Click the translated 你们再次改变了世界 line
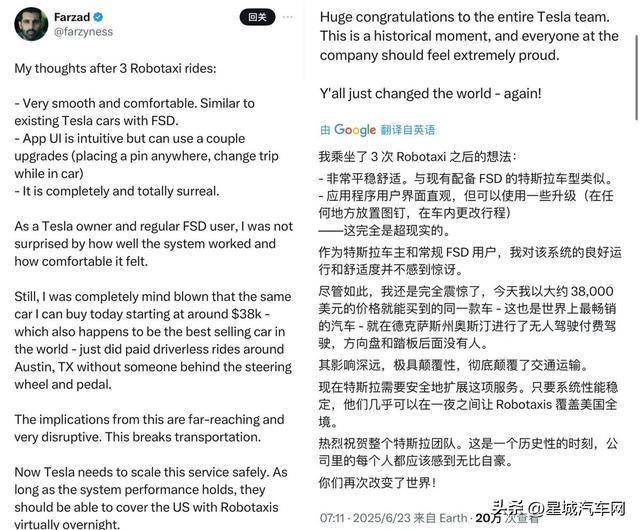This screenshot has width=640, height=530. click(378, 483)
